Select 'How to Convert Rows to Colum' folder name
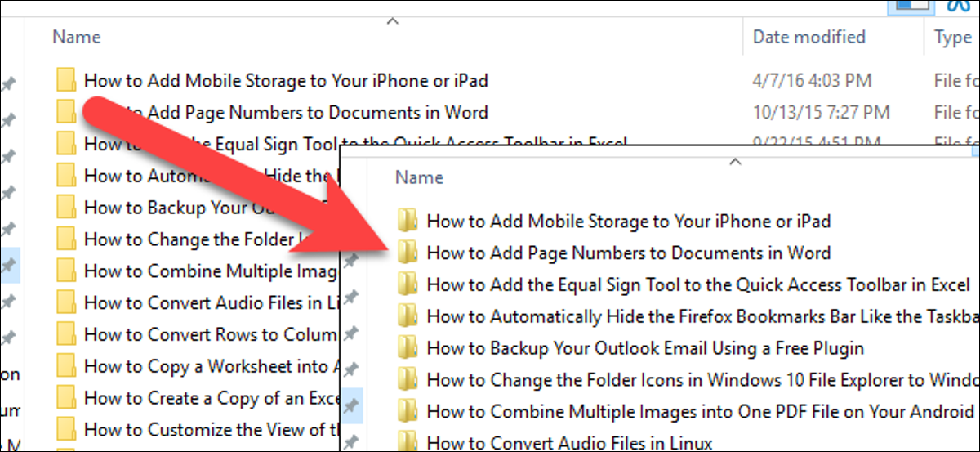 click(x=210, y=334)
